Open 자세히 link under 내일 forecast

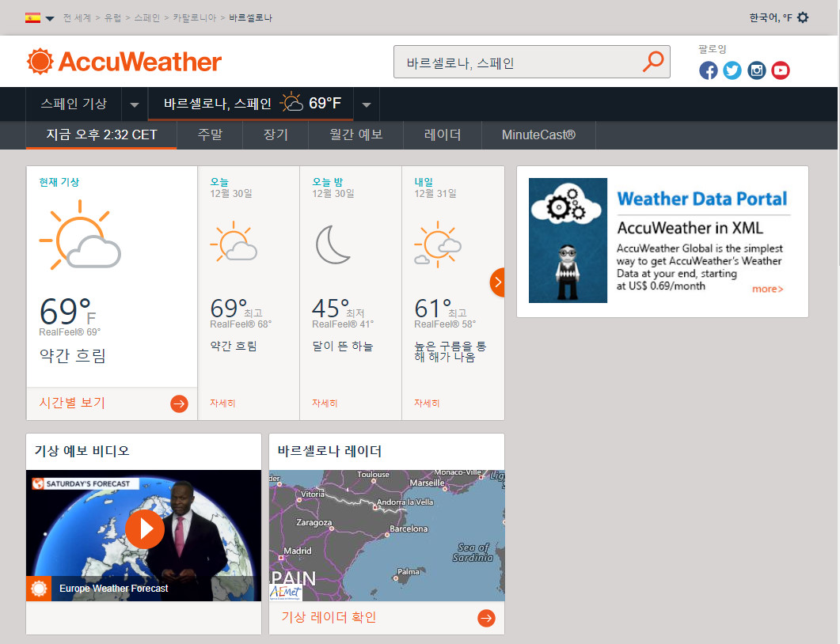(x=427, y=403)
